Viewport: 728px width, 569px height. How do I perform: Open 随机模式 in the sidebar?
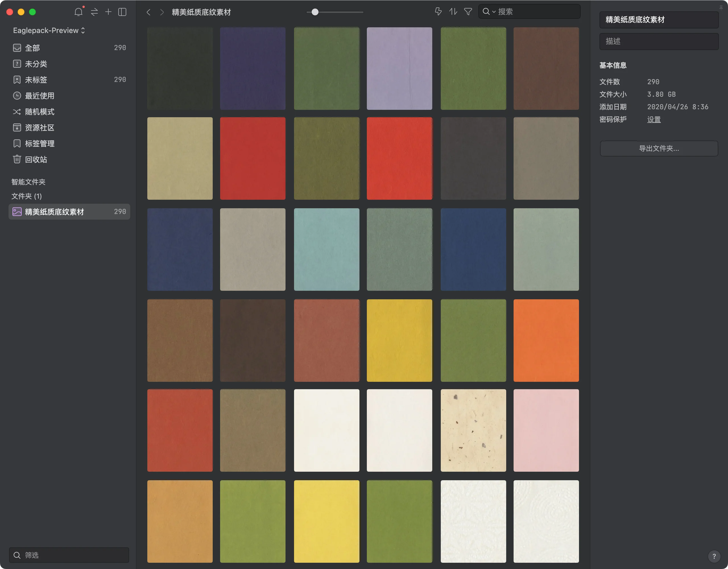click(69, 112)
